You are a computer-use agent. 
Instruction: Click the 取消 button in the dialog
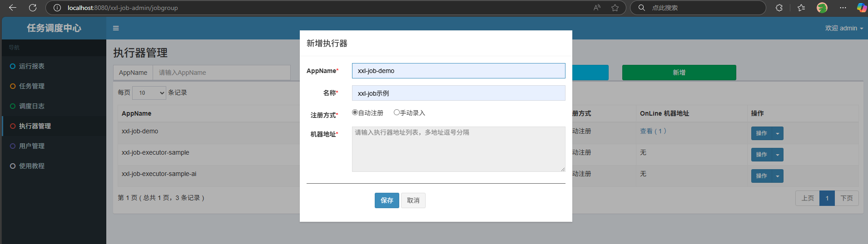(413, 200)
